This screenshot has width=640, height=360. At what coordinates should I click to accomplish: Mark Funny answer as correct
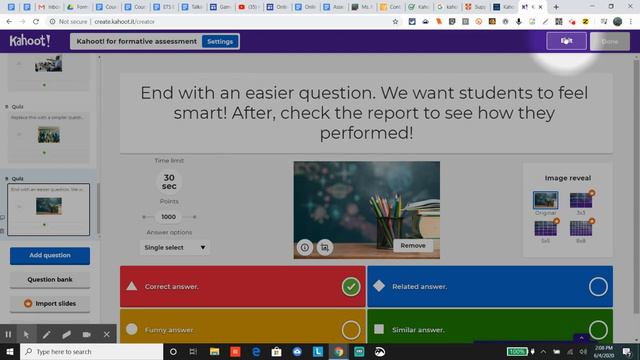click(351, 330)
